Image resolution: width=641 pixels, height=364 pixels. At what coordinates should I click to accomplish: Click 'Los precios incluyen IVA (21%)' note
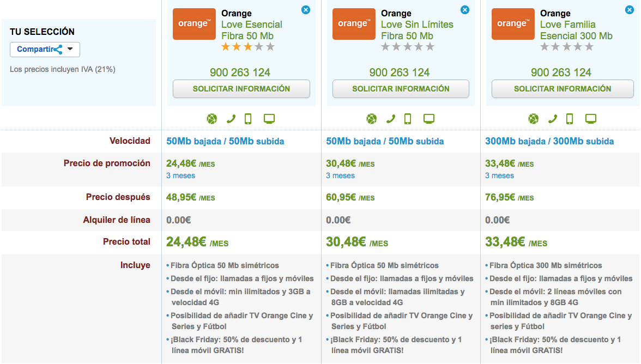63,69
